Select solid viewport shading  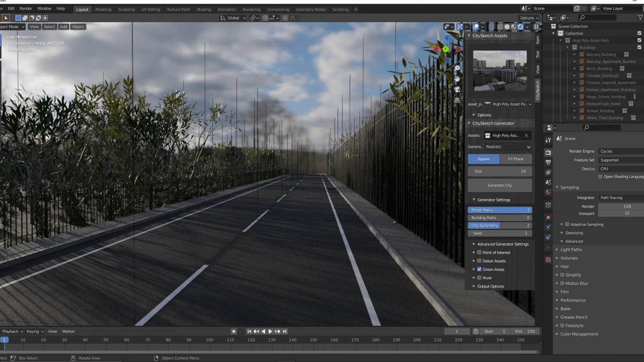(x=507, y=27)
